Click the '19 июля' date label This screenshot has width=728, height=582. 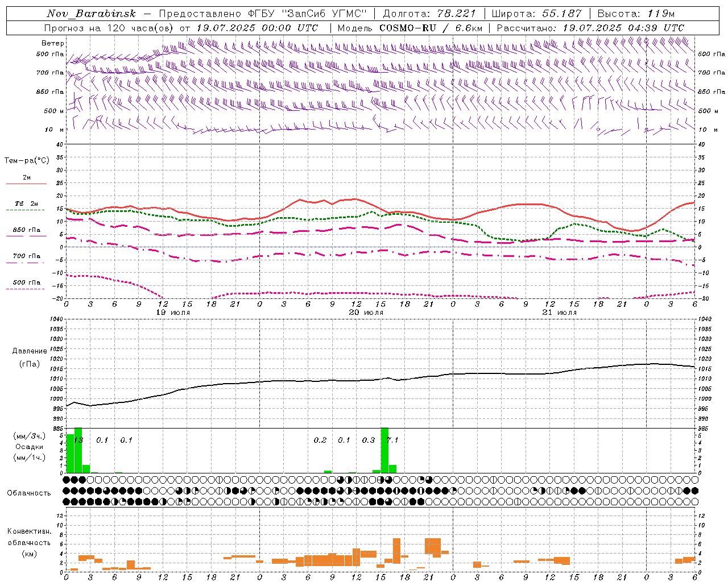[173, 313]
